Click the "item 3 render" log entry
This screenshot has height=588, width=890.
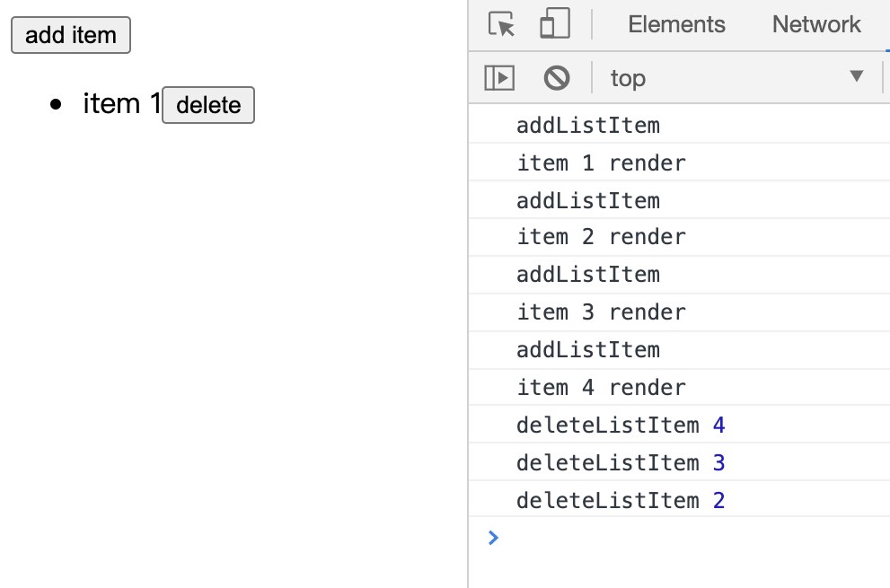(x=601, y=312)
